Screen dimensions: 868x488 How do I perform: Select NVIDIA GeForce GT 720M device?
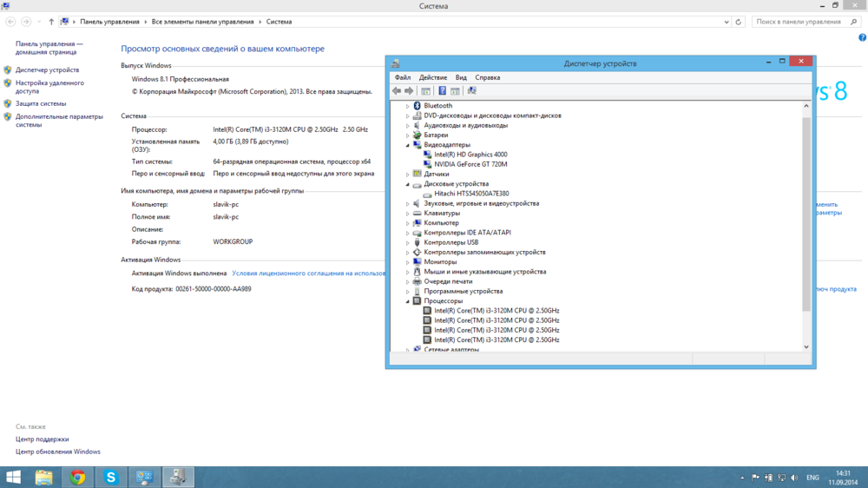pyautogui.click(x=470, y=164)
